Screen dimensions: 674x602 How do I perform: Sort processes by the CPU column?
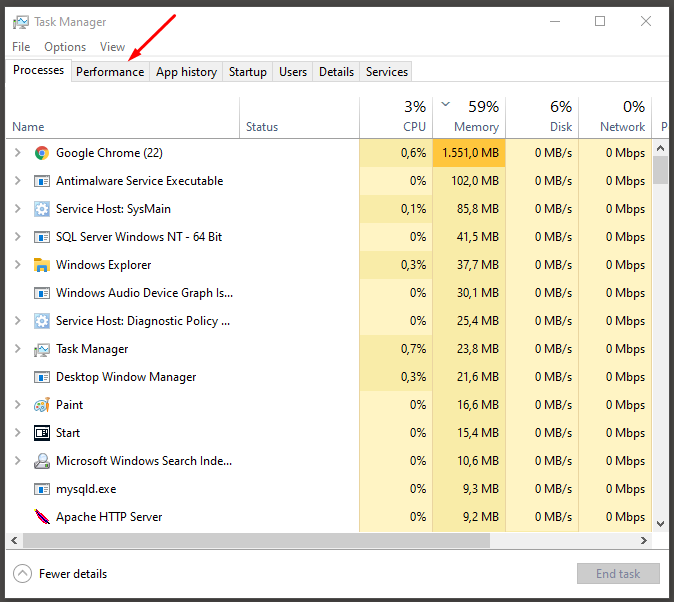(x=396, y=118)
